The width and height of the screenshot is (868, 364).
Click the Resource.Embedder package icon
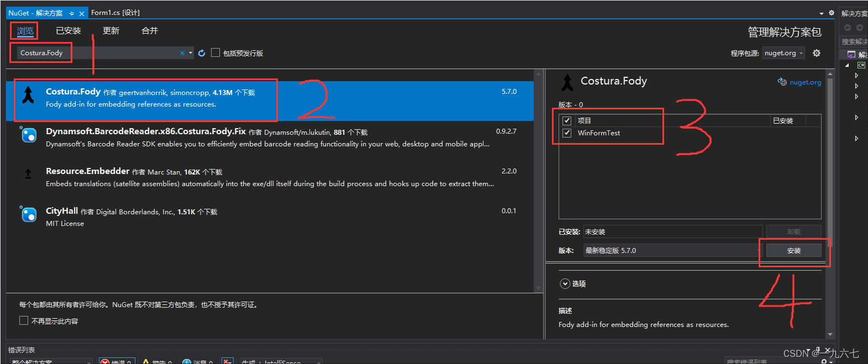point(28,173)
